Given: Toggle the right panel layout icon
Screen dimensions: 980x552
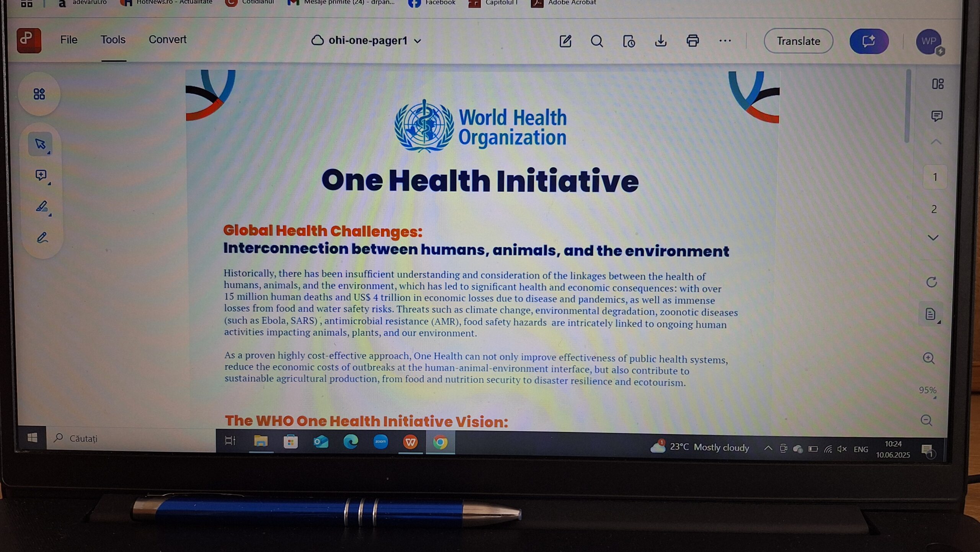Looking at the screenshot, I should point(938,84).
